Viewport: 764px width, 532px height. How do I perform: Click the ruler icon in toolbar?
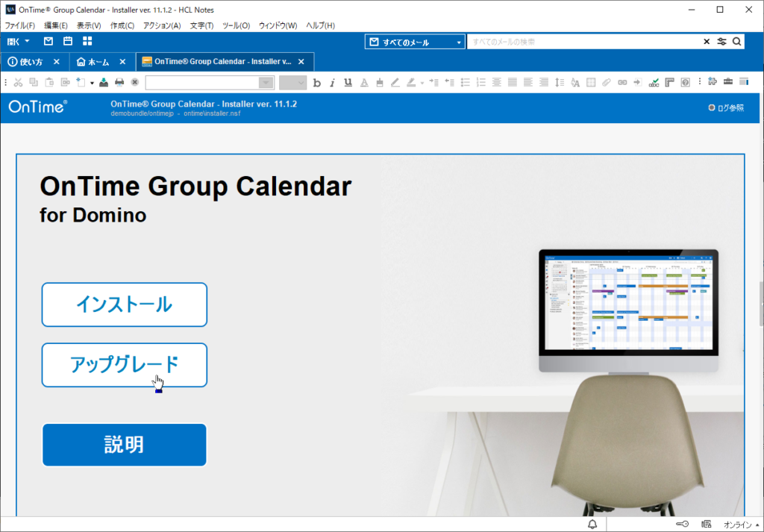(x=670, y=82)
